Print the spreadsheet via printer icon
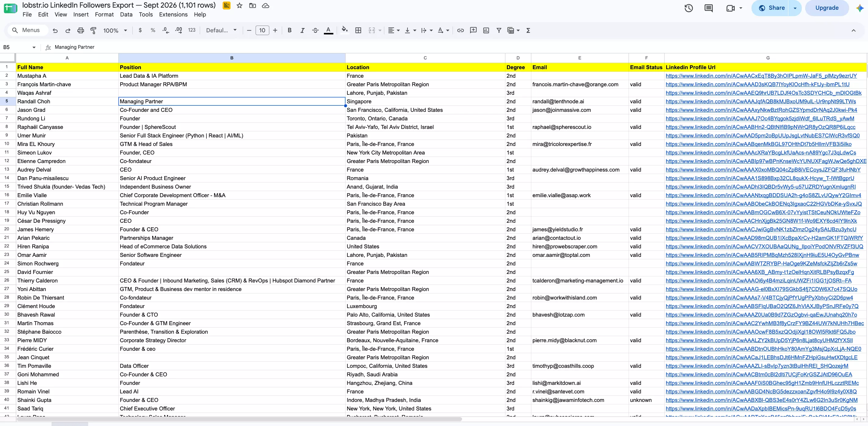The width and height of the screenshot is (868, 426). click(x=81, y=30)
